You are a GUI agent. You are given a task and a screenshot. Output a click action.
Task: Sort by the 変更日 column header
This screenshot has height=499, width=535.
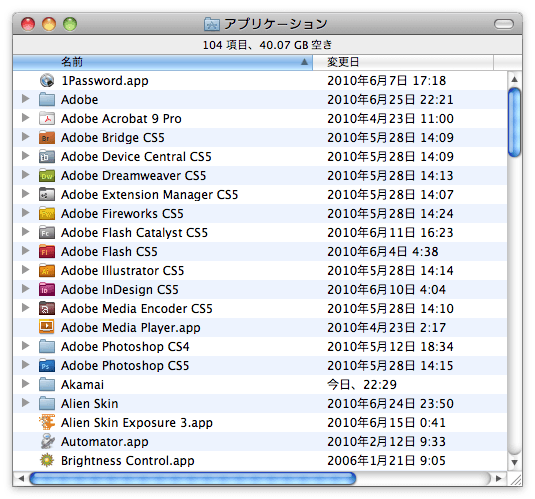403,62
